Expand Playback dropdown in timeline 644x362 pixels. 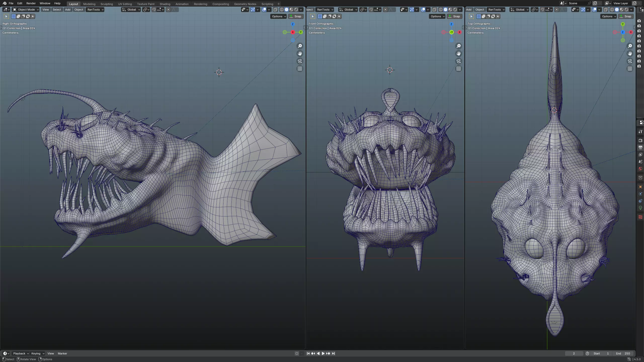click(21, 353)
